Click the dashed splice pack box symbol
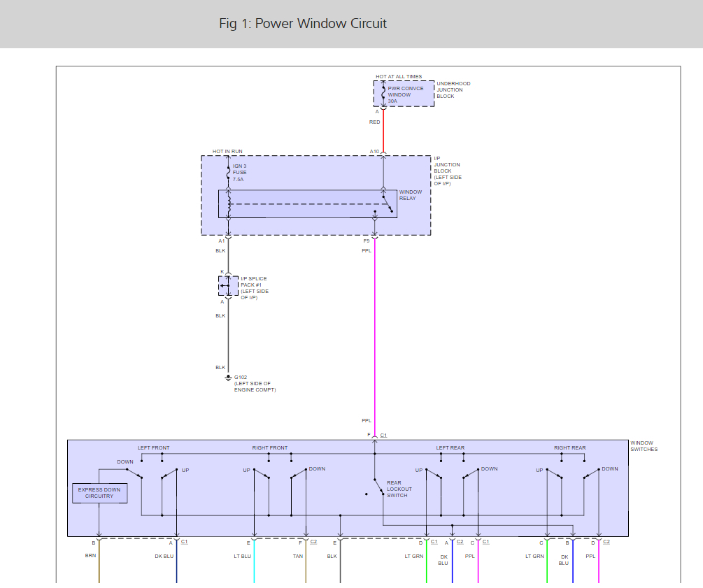703x588 pixels. [228, 286]
